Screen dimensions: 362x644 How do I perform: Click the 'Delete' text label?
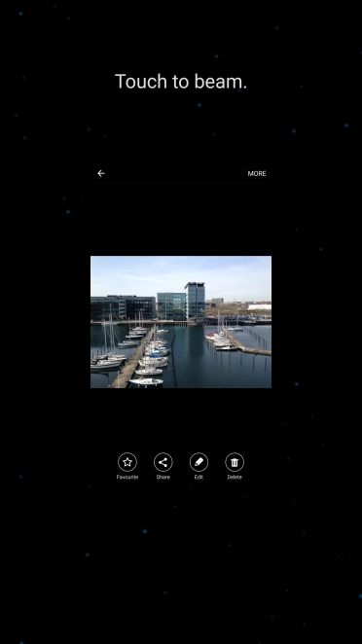[x=235, y=478]
